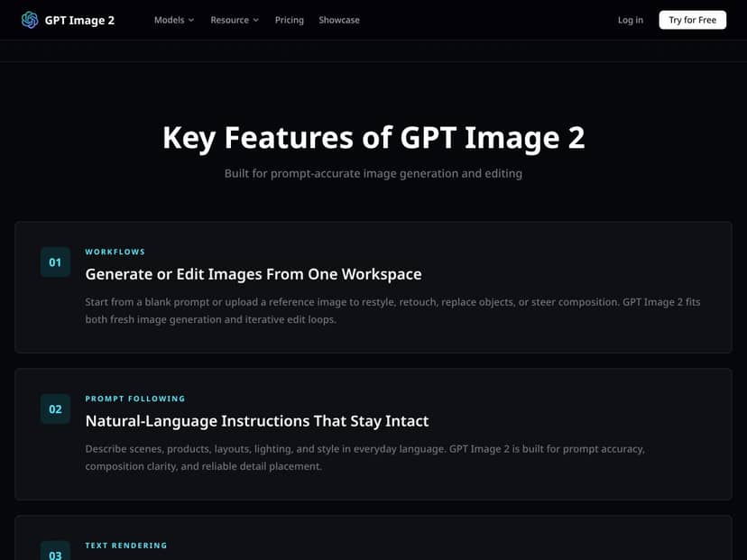747x560 pixels.
Task: Click the heading "Natural-Language Instructions That Stay Intact"
Action: tap(256, 420)
